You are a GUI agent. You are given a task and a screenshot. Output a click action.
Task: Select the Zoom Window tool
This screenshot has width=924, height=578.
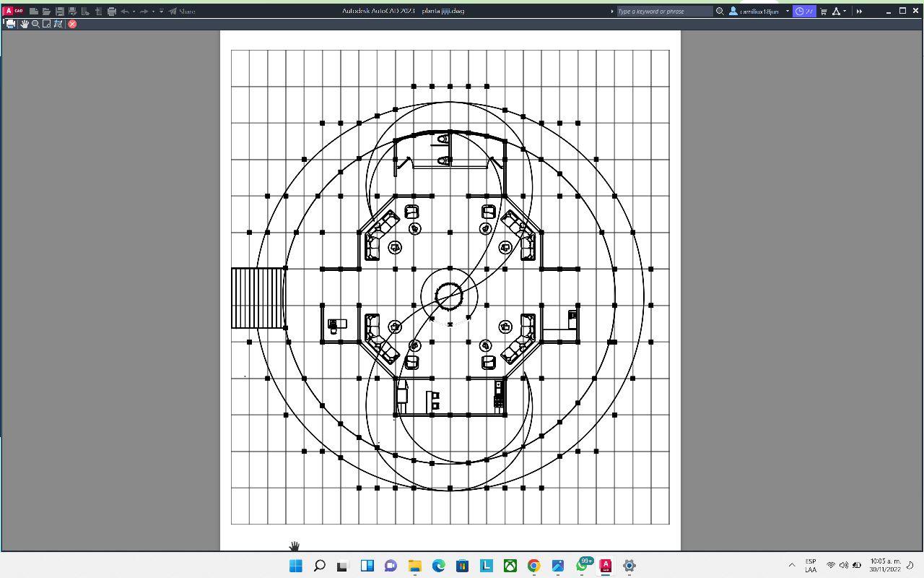[x=47, y=24]
